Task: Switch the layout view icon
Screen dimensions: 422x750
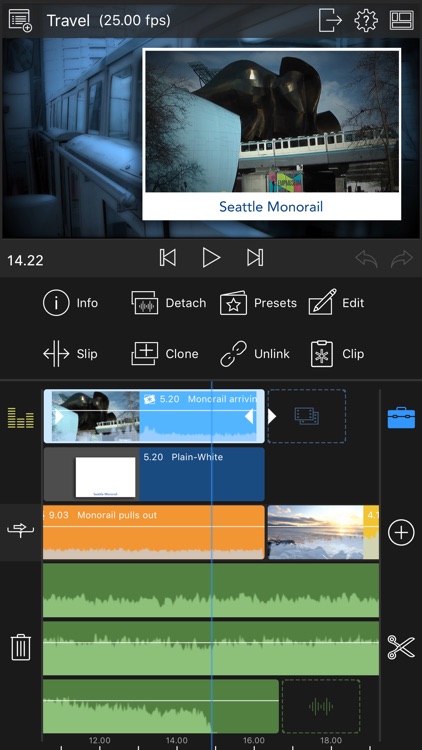Action: click(401, 21)
